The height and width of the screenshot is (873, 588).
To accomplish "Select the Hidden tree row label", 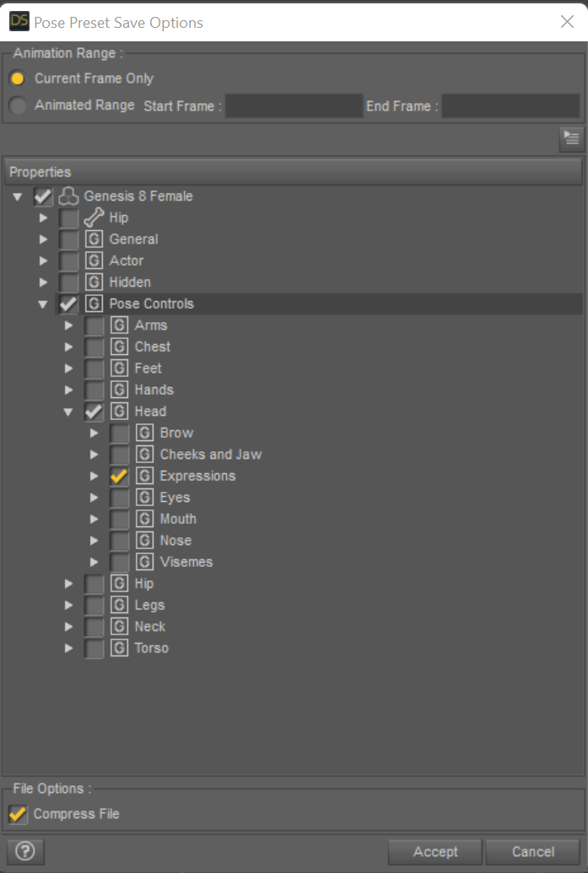I will tap(130, 283).
